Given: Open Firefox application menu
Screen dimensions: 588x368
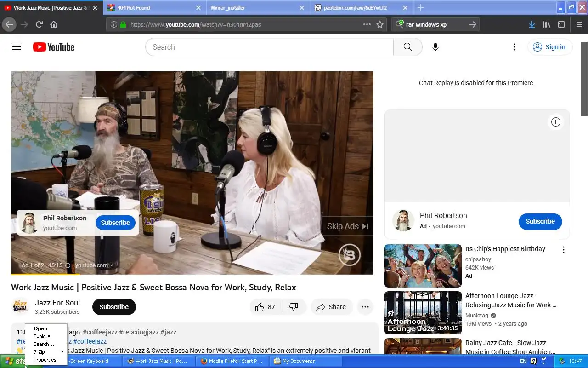Looking at the screenshot, I should 579,24.
